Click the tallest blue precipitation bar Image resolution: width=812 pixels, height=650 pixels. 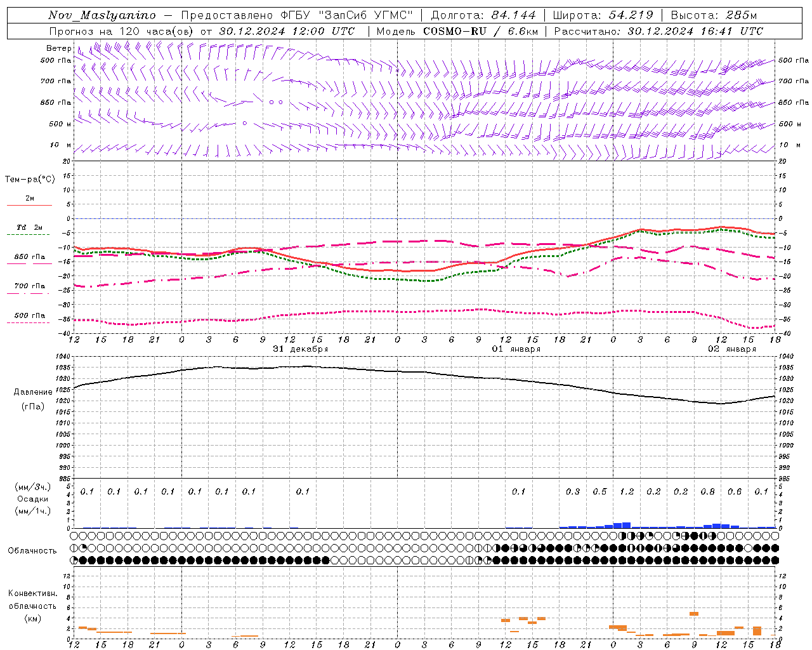pos(626,525)
